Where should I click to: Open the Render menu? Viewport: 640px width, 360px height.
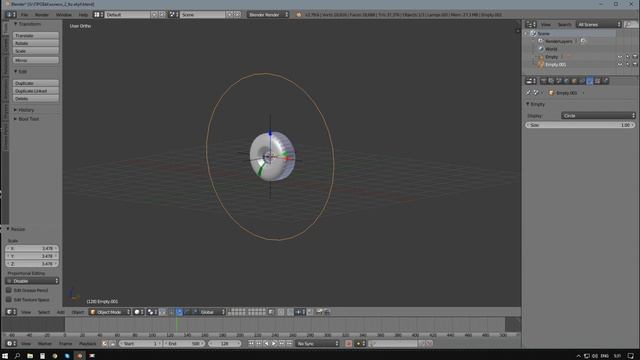point(42,15)
